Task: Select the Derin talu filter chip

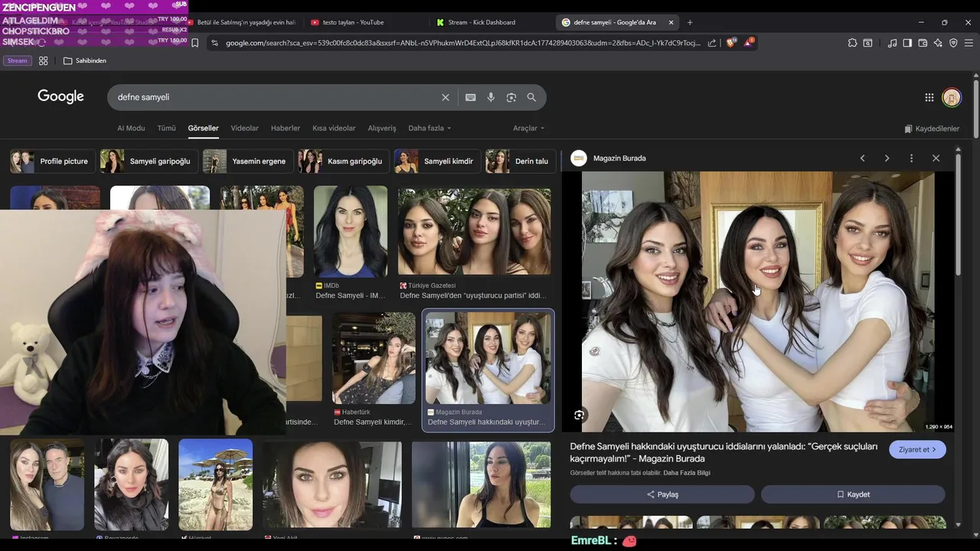Action: point(521,161)
